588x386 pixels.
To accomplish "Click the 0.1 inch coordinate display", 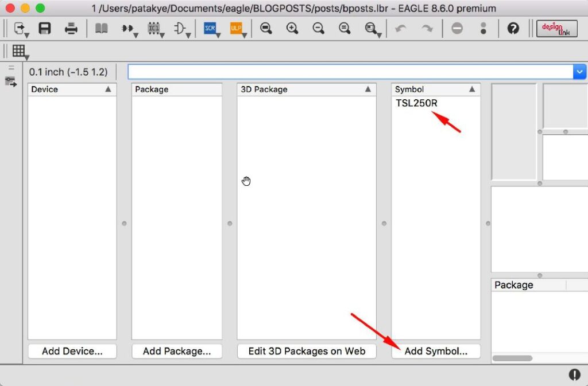I will 68,72.
